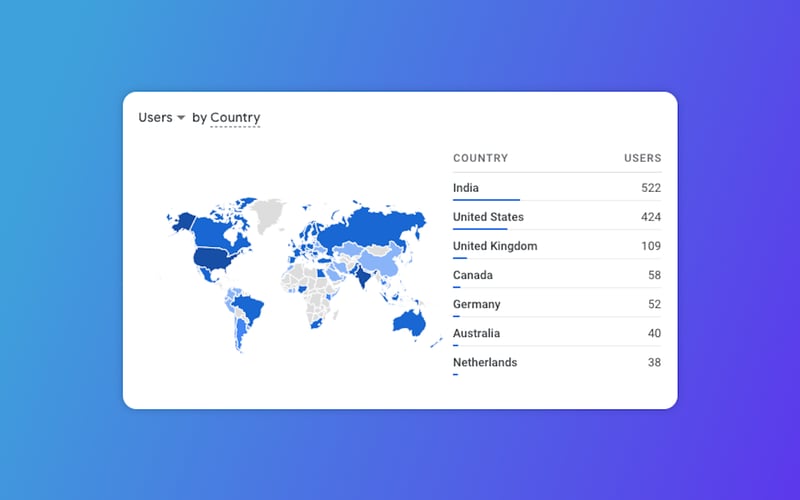Click the 109 users value
The image size is (800, 500).
coord(651,246)
